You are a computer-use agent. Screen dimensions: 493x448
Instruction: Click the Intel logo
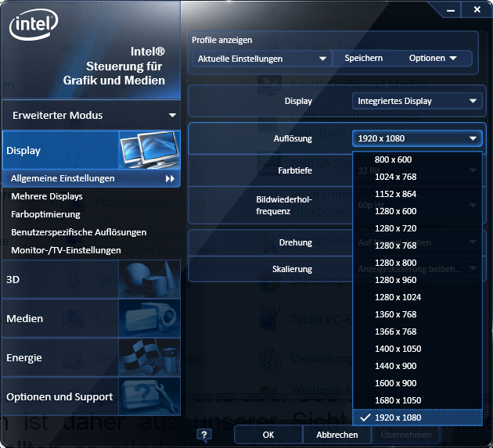tap(34, 25)
